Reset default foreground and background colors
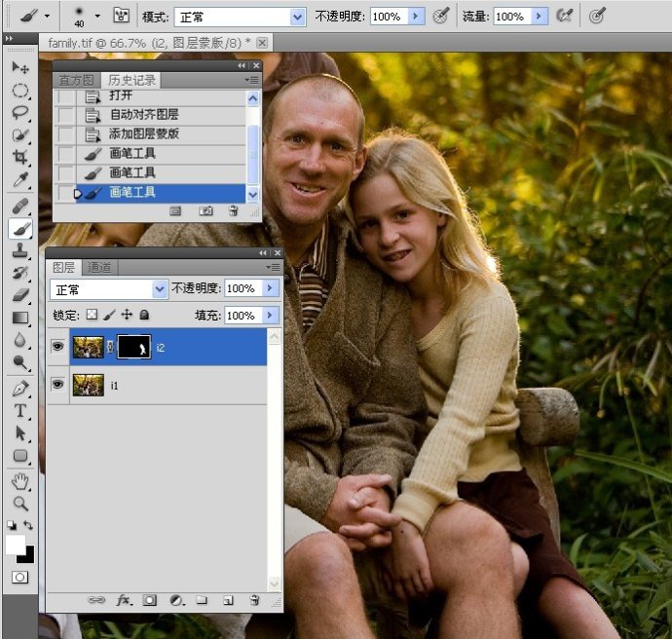The height and width of the screenshot is (639, 672). [x=12, y=525]
